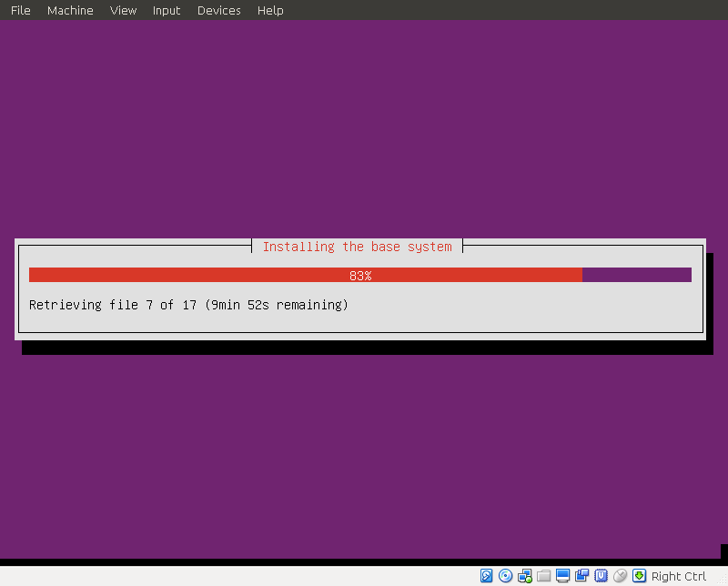
Task: Click the Right Ctrl host key label
Action: (x=679, y=576)
